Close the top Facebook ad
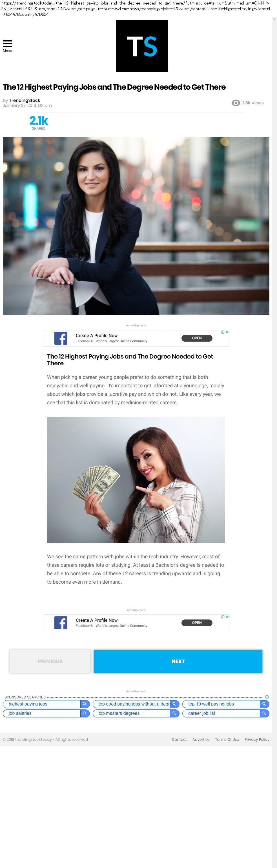Image resolution: width=277 pixels, height=868 pixels. tap(227, 332)
